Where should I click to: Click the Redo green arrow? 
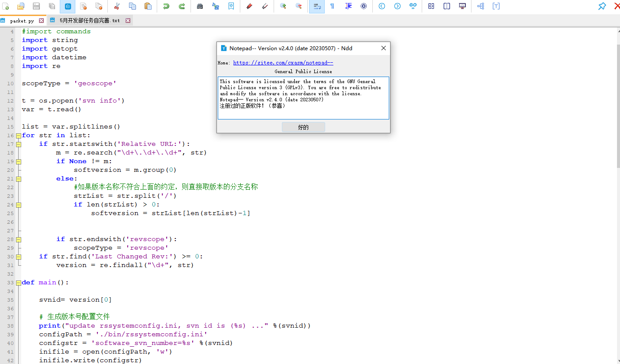coord(182,6)
